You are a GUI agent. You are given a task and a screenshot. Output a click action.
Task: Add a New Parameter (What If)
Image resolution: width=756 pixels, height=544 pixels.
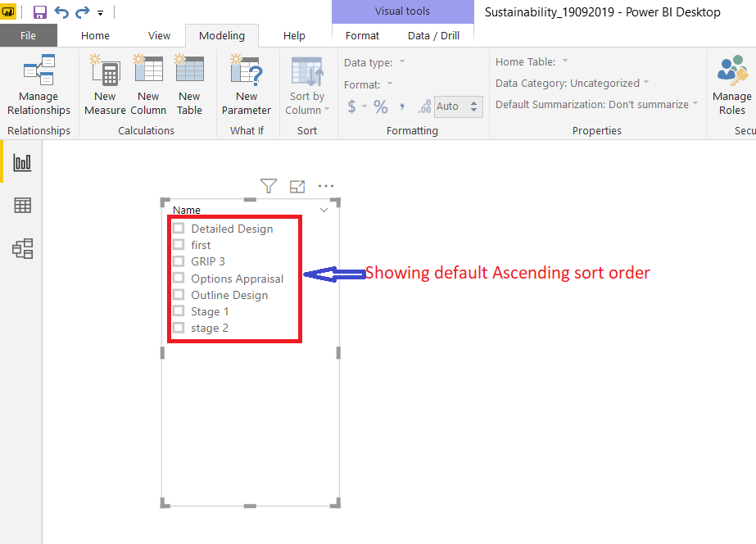pos(247,85)
